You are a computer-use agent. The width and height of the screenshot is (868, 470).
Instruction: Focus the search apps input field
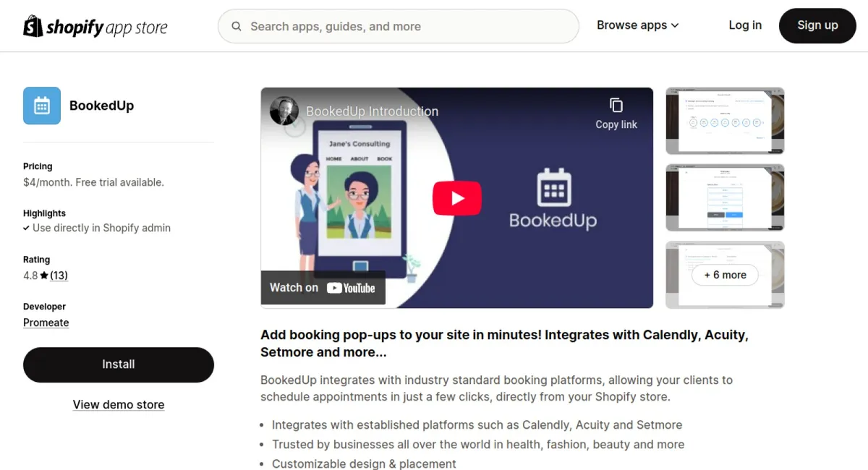399,27
